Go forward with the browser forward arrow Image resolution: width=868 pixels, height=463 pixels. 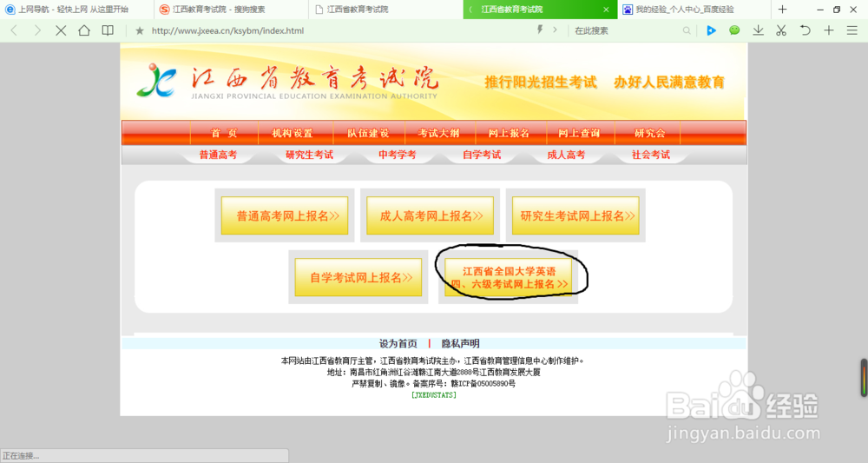pyautogui.click(x=37, y=30)
